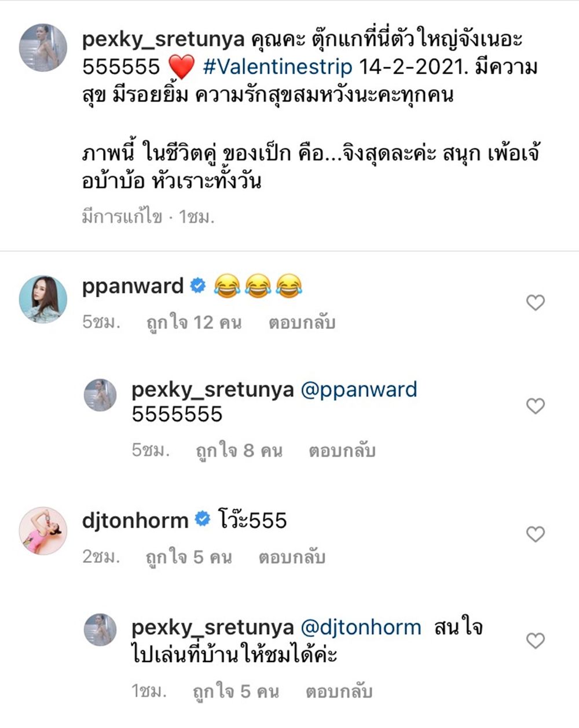Like pexky_sretunya's 5555555 reply with heart
The height and width of the screenshot is (728, 579).
[536, 406]
